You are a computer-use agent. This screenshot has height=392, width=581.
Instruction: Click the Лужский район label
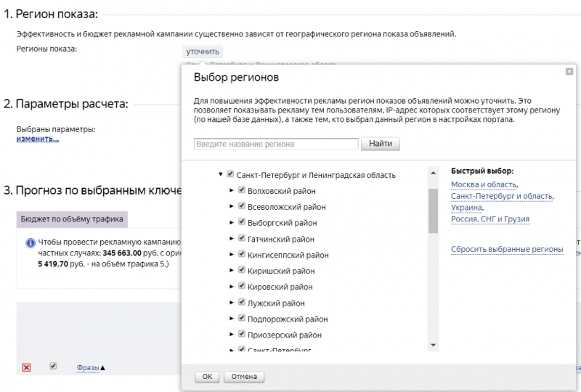click(x=276, y=303)
